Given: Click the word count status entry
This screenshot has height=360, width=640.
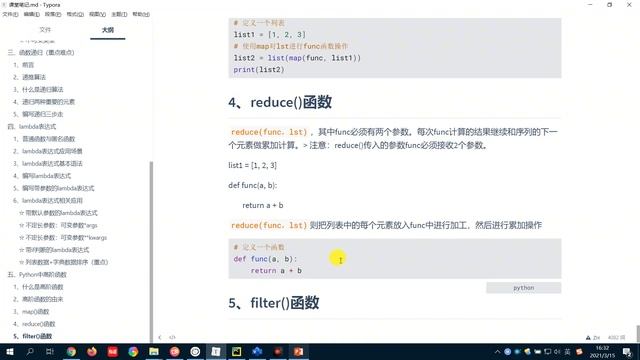Looking at the screenshot, I should pos(616,338).
